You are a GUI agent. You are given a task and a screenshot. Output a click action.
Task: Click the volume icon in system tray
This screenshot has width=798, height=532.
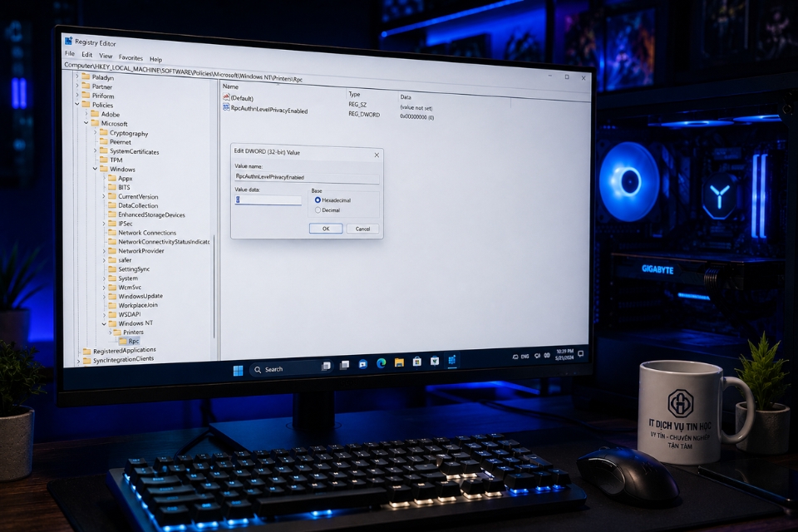tap(538, 356)
